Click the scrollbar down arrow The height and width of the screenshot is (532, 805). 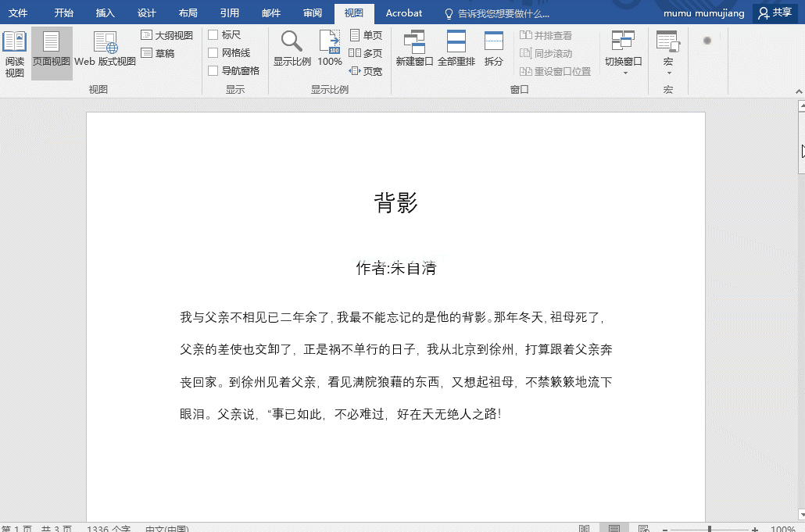(801, 515)
